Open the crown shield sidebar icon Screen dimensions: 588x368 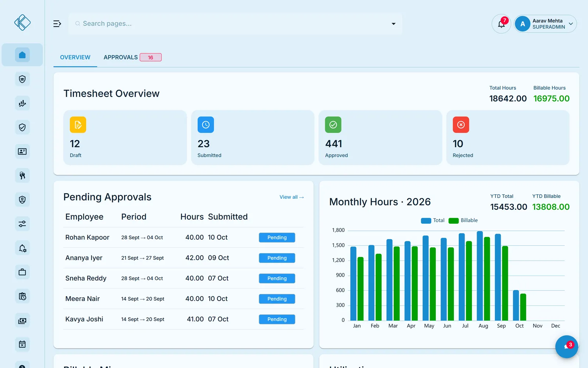[x=22, y=79]
